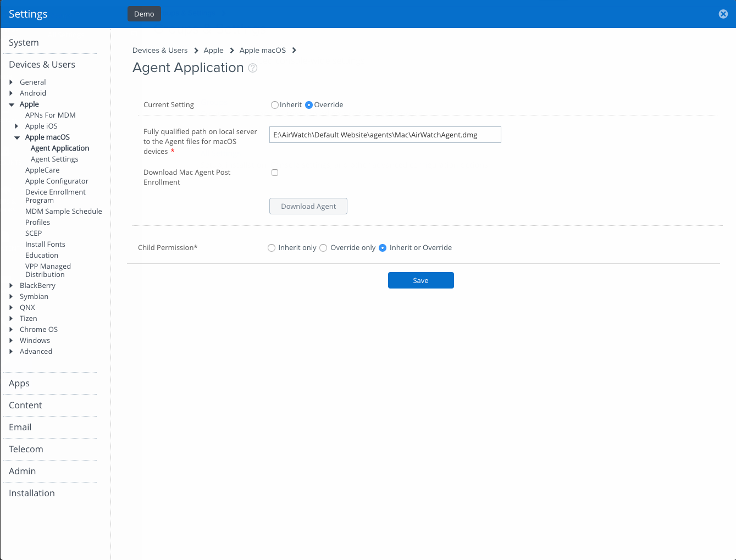Image resolution: width=736 pixels, height=560 pixels.
Task: Open AppleCare tree item
Action: point(42,170)
